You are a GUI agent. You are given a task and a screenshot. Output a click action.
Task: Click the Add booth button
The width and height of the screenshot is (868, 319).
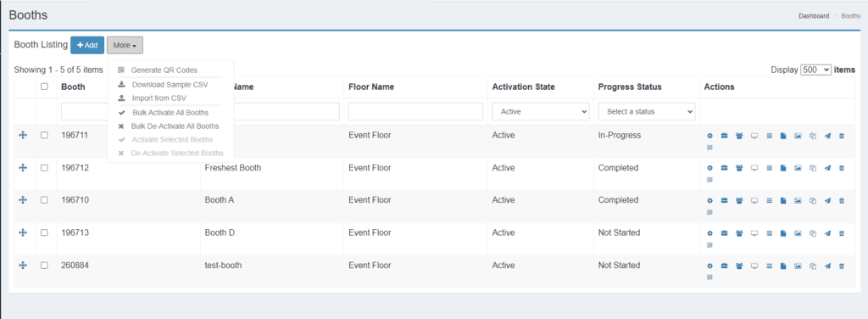87,45
